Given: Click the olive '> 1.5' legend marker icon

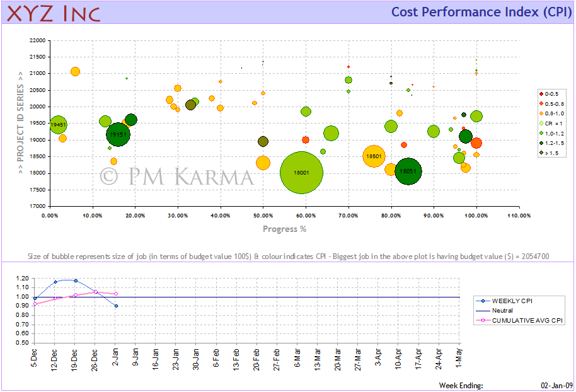Looking at the screenshot, I should pos(541,153).
